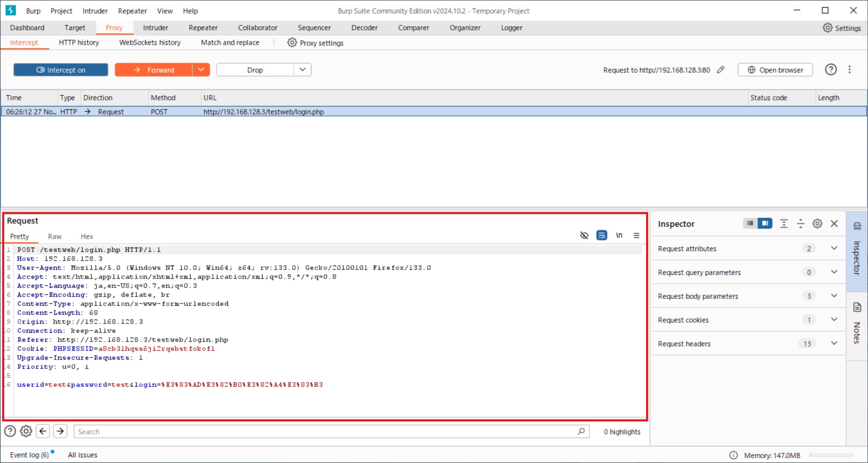Switch to the Raw request view tab

[x=54, y=236]
